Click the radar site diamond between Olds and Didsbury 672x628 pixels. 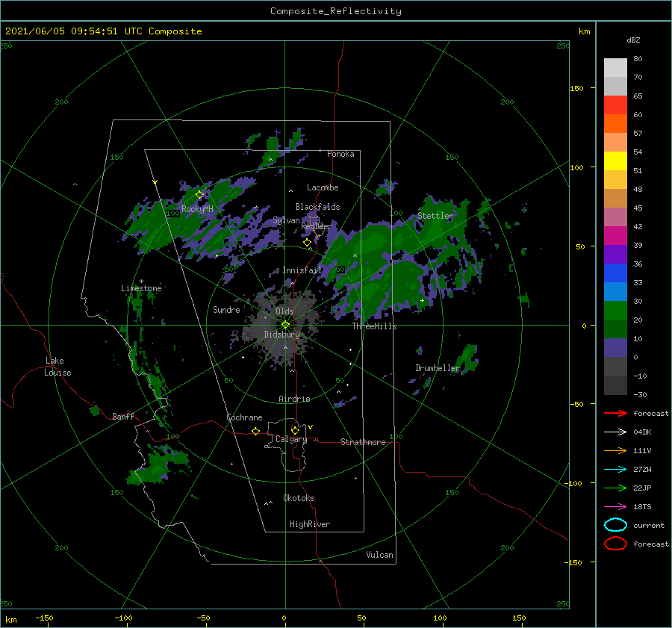click(285, 325)
